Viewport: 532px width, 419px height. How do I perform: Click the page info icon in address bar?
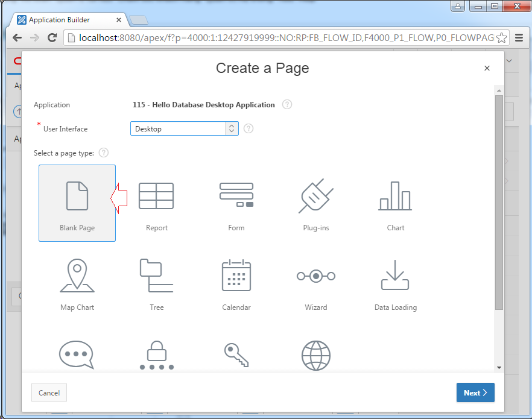pos(71,37)
